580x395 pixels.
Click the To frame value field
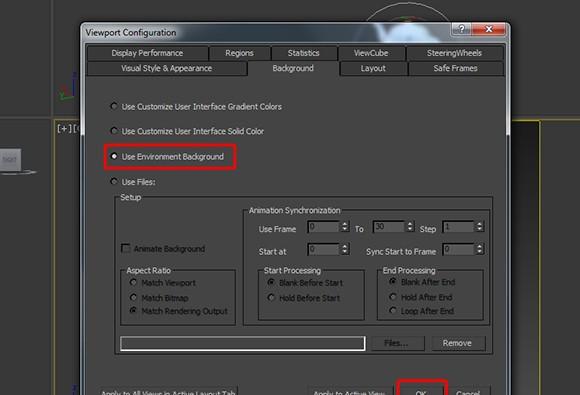click(389, 227)
